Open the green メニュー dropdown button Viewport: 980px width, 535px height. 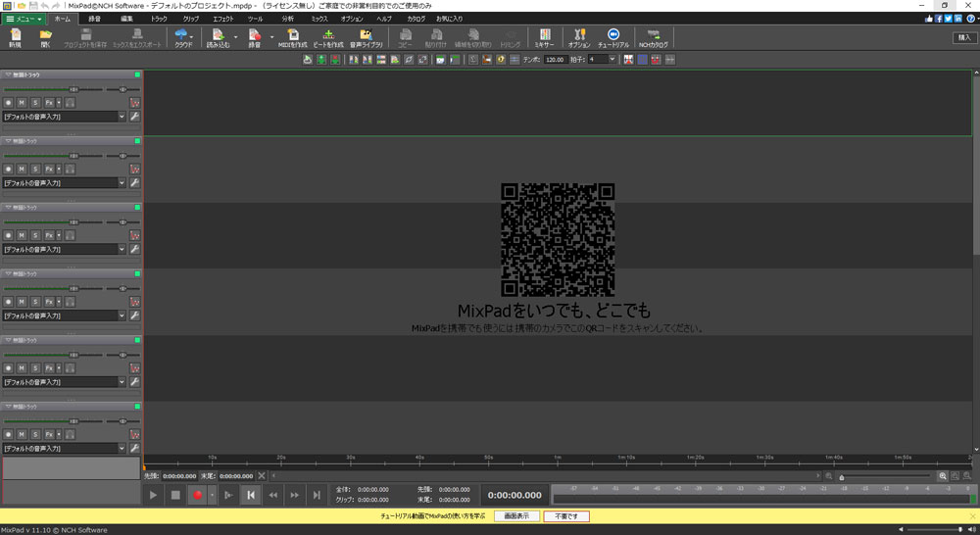click(24, 19)
